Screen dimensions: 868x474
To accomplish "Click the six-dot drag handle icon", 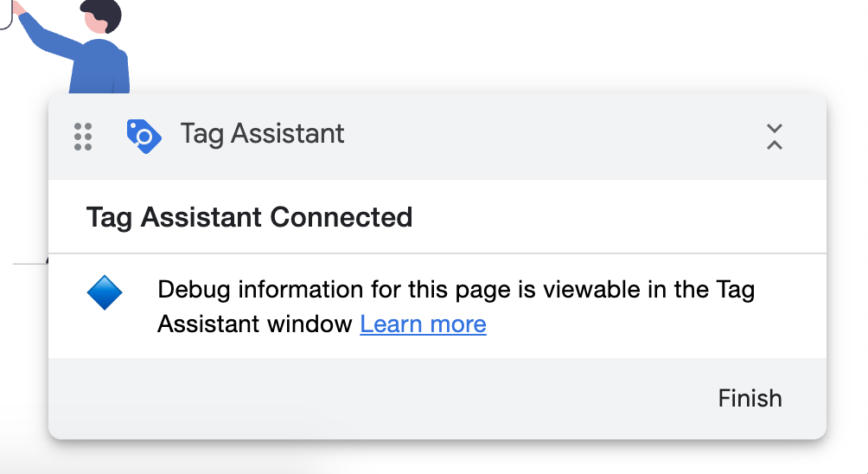I will point(83,137).
